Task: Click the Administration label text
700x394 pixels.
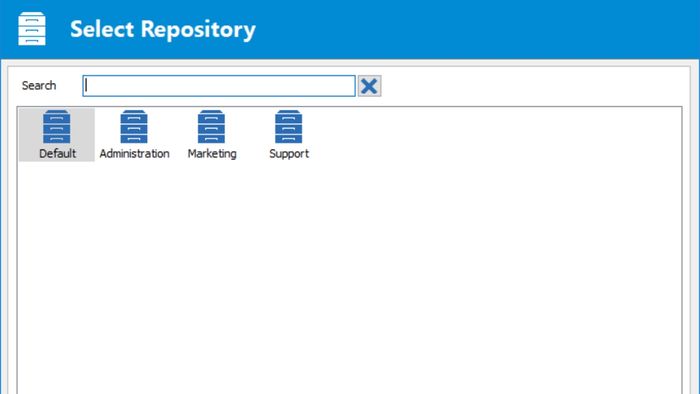Action: pos(134,153)
